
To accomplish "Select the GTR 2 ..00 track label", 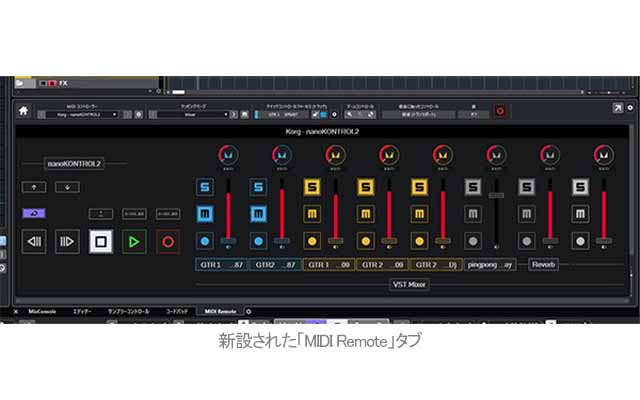I will click(x=382, y=265).
